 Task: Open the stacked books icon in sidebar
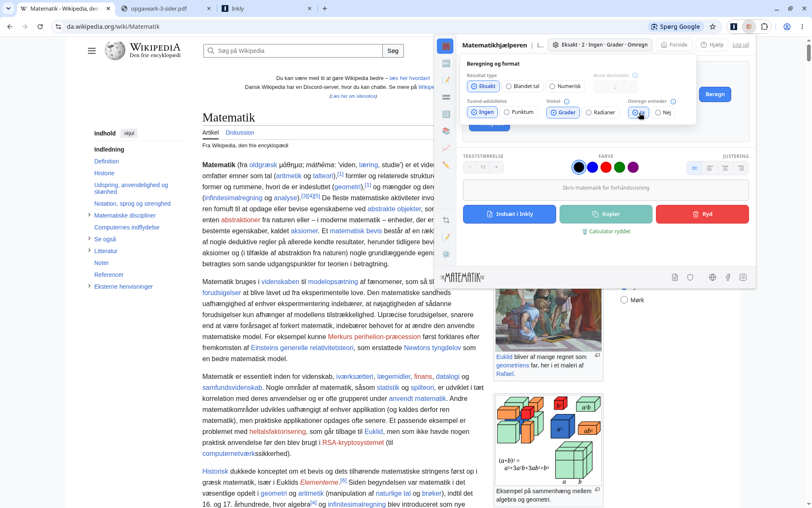(446, 131)
